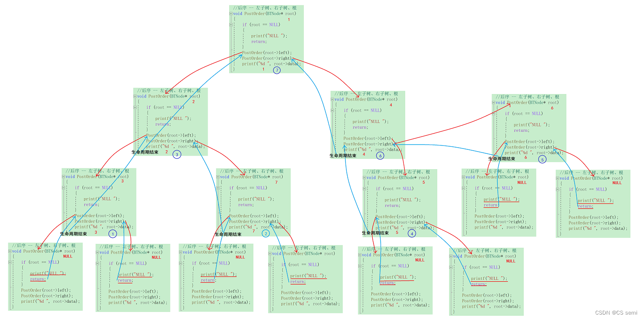Collapse the PostOrder function in the block numbered 5
This screenshot has width=644, height=319.
click(x=364, y=178)
